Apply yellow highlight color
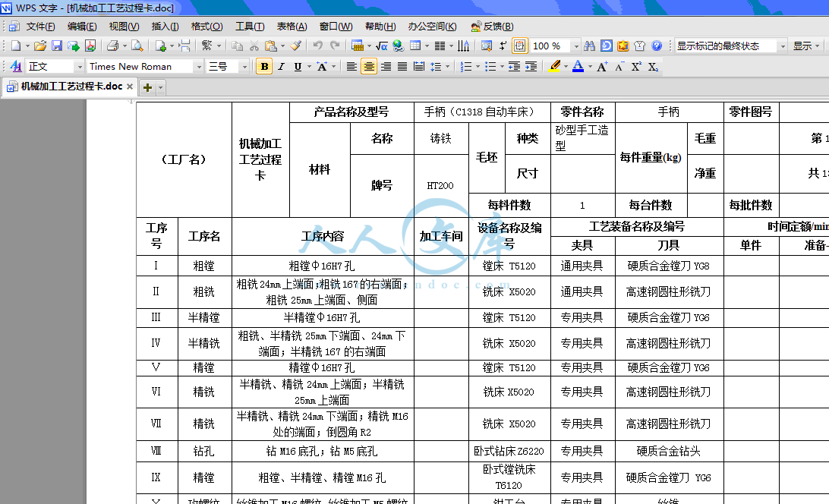 pos(554,67)
